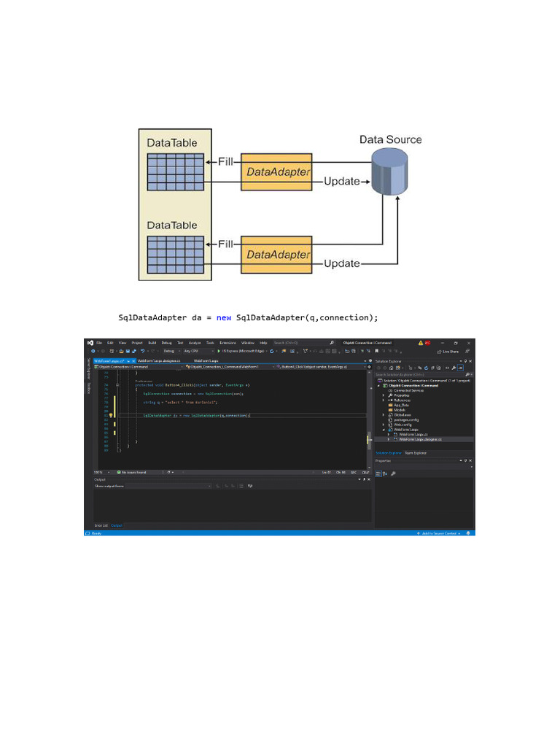Screen dimensions: 560x747
Task: Switch to the Team Explorer tab
Action: 416,453
